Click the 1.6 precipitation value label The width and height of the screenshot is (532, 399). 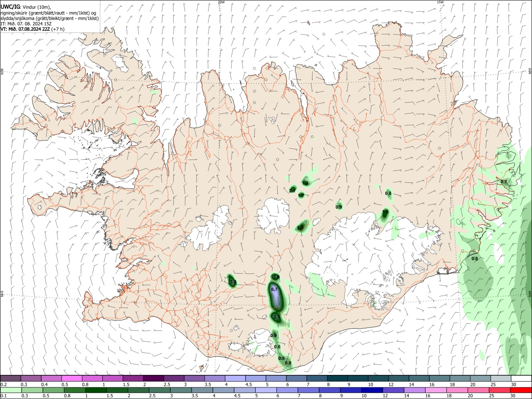(x=385, y=212)
